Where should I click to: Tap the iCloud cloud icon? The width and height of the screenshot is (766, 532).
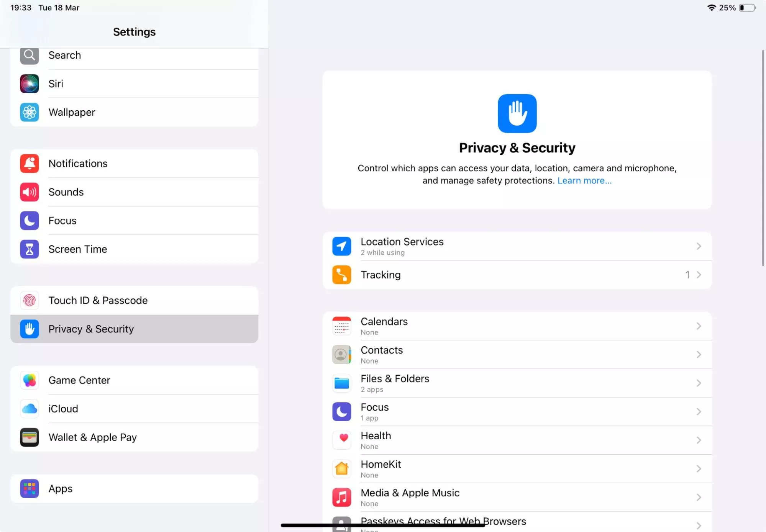pos(30,409)
